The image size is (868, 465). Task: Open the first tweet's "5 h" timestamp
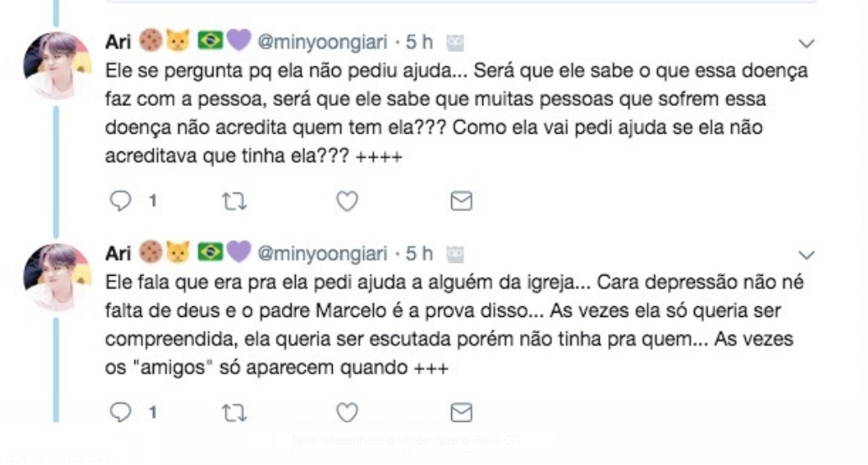[418, 42]
